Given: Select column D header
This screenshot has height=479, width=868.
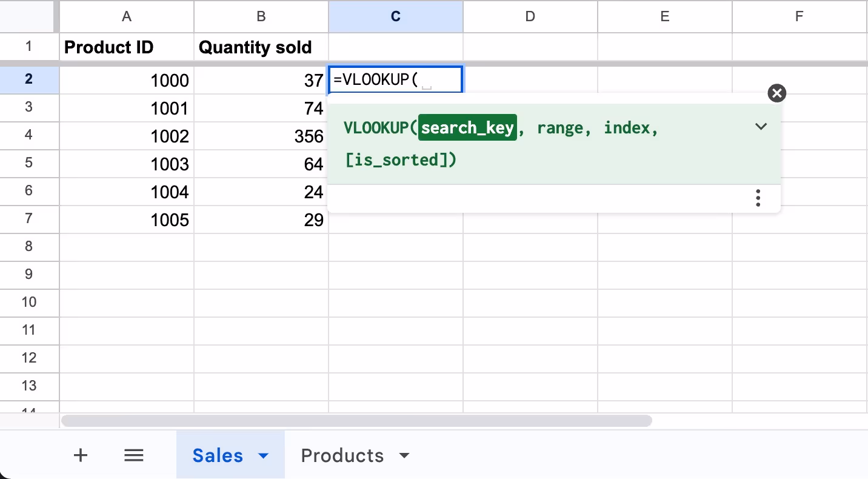Looking at the screenshot, I should 530,16.
